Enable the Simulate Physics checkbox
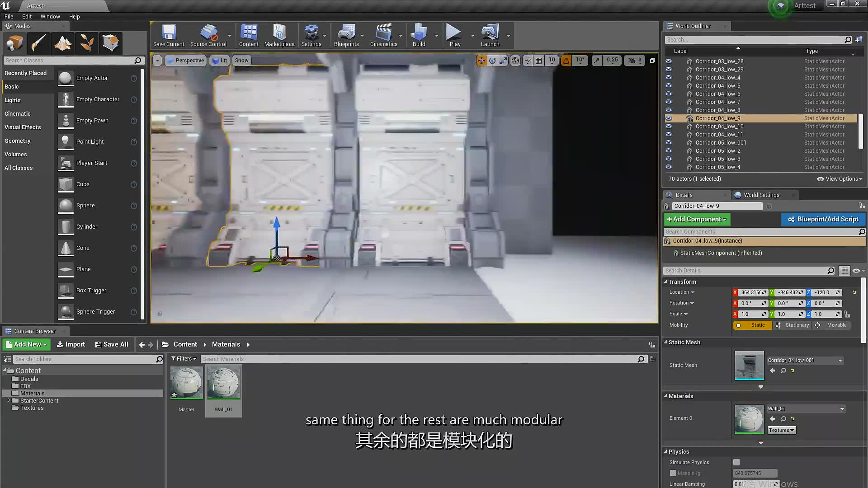The image size is (868, 488). pyautogui.click(x=736, y=462)
